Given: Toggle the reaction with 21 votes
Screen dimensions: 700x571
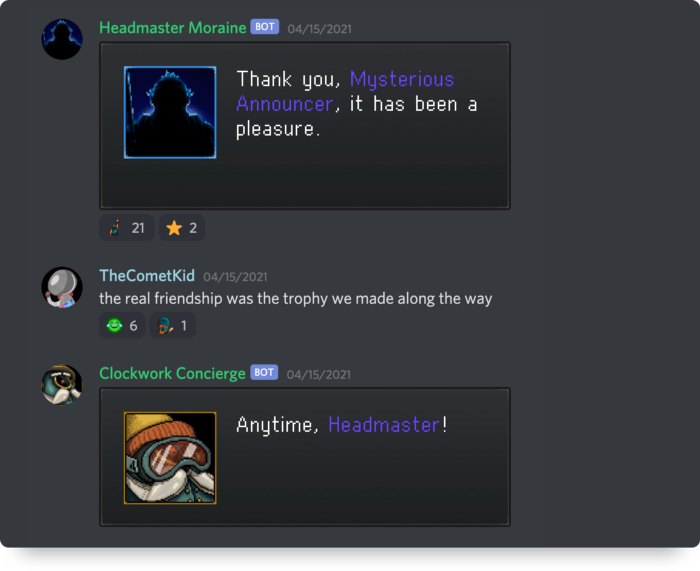Looking at the screenshot, I should (x=127, y=228).
